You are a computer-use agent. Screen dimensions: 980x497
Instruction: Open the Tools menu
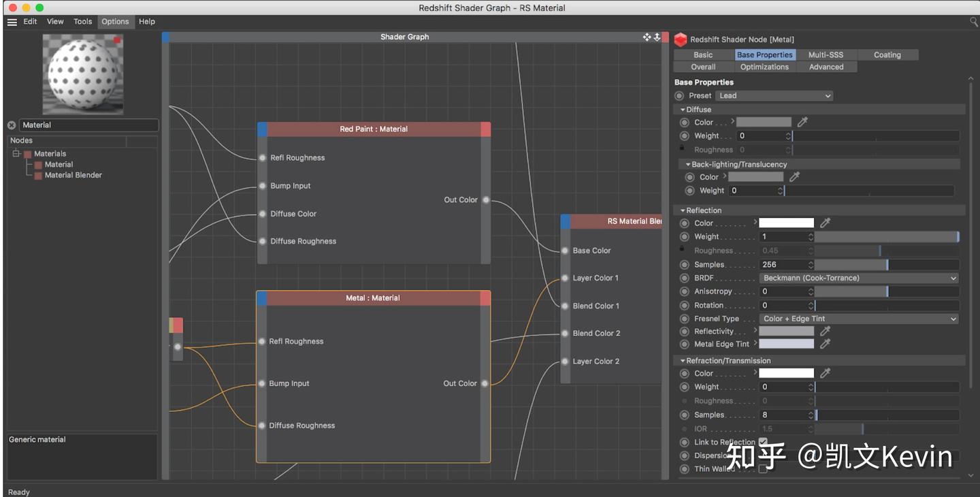[82, 22]
